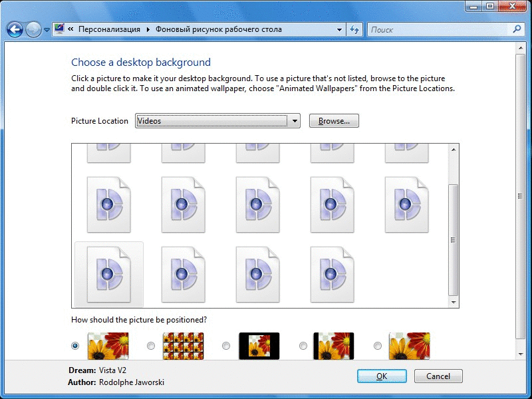Select the first video file in middle row
532x399 pixels.
(x=108, y=205)
